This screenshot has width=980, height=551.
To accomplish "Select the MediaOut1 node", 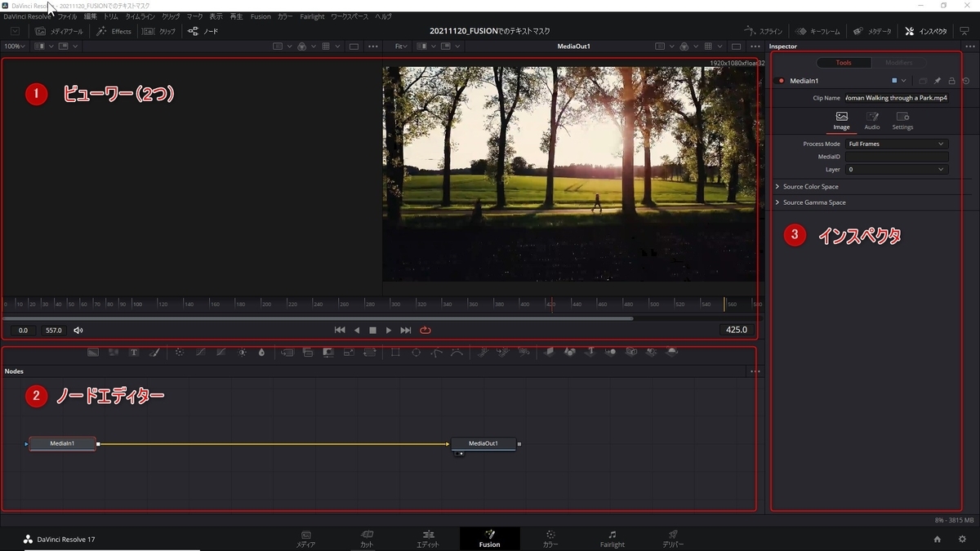I will (483, 443).
